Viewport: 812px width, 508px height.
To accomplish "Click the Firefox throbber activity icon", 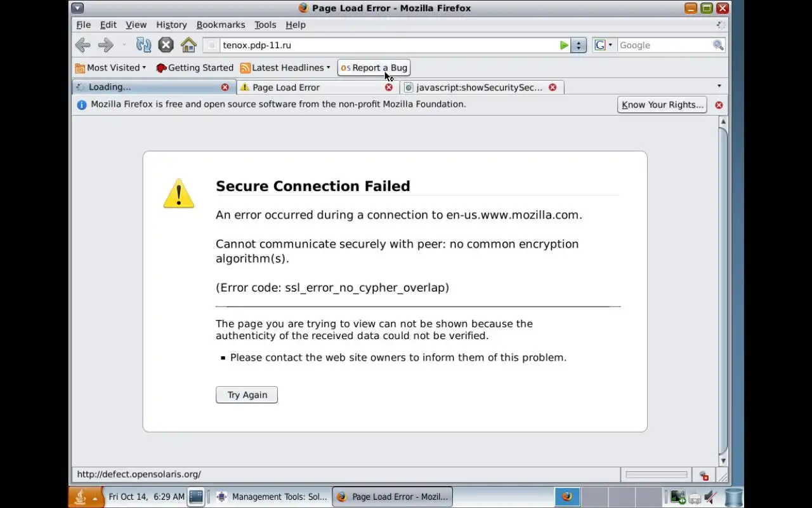I will point(721,25).
